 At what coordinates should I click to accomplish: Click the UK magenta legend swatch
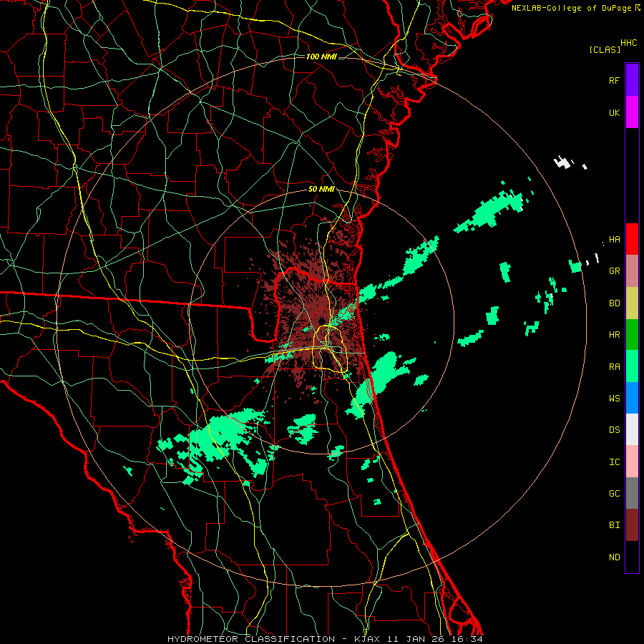(x=632, y=112)
